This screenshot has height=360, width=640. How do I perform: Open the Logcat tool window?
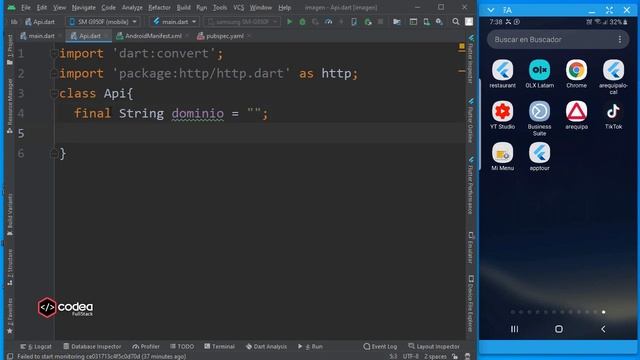point(36,347)
